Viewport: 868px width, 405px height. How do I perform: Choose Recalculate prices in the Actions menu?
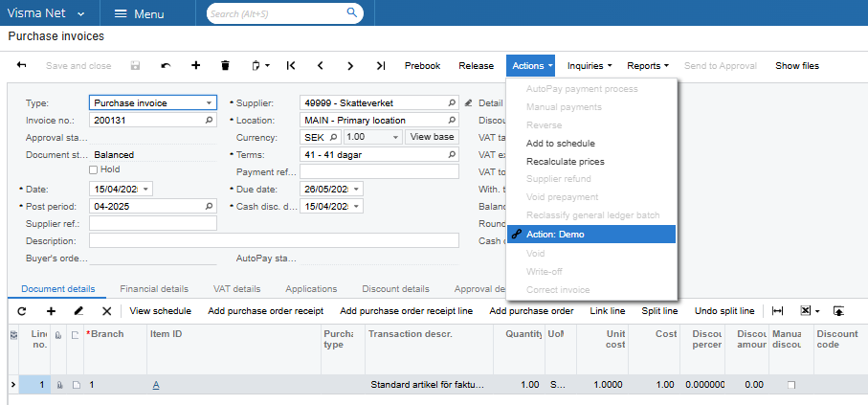pos(565,162)
